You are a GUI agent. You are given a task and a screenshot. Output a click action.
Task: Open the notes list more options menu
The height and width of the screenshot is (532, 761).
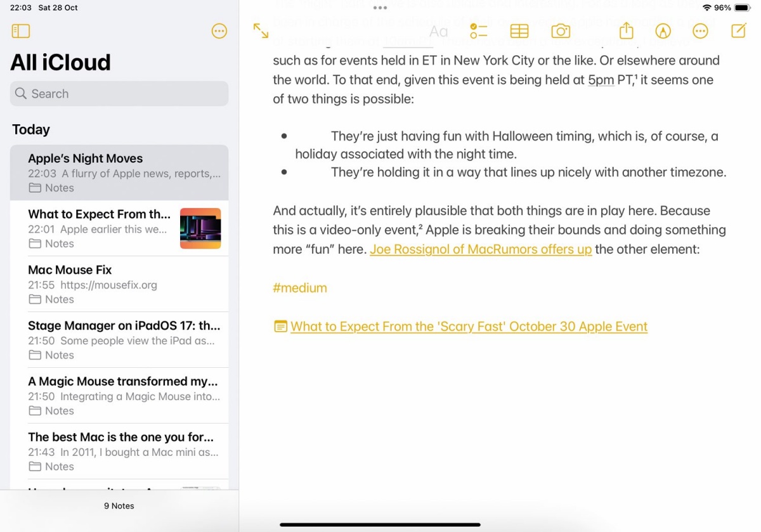click(219, 31)
